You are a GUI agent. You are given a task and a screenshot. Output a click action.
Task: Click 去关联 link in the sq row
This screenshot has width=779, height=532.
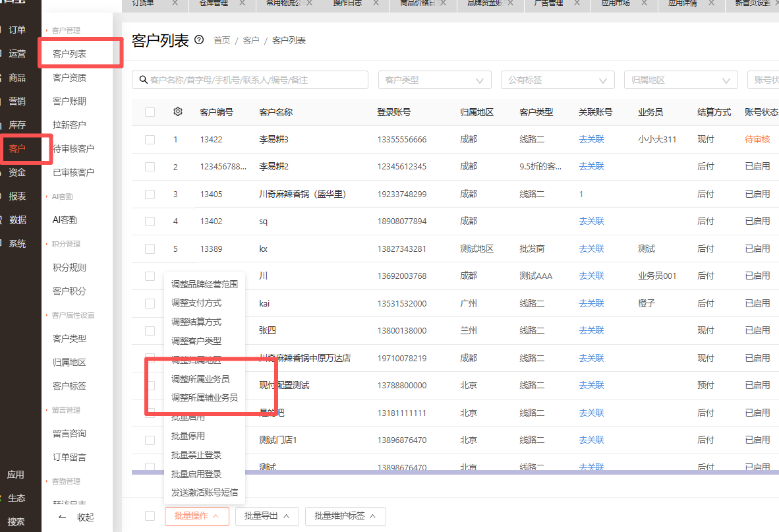pos(591,221)
